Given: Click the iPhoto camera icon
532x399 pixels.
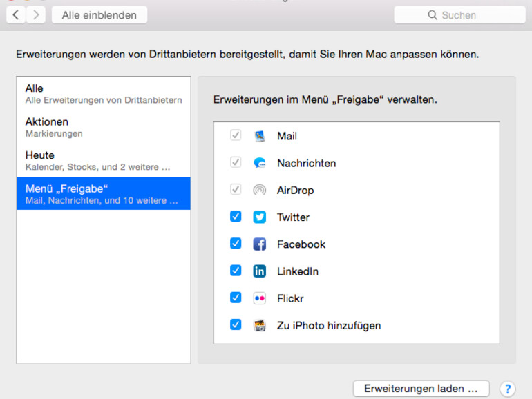Looking at the screenshot, I should 260,325.
